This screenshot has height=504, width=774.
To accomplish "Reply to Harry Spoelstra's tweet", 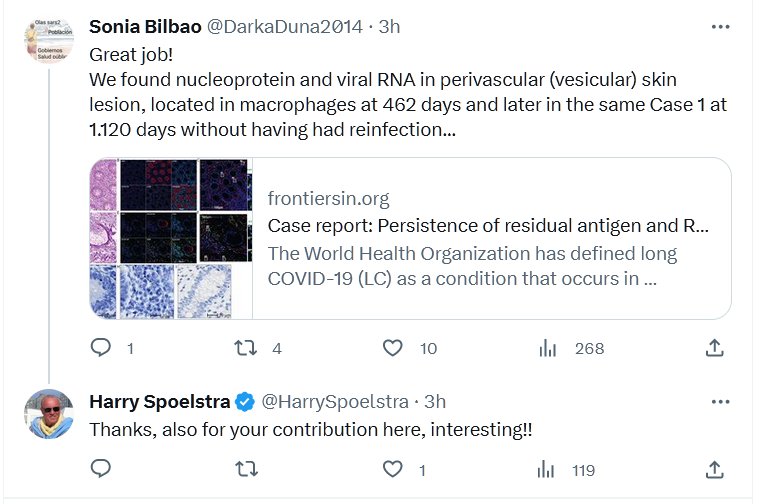I will (101, 469).
